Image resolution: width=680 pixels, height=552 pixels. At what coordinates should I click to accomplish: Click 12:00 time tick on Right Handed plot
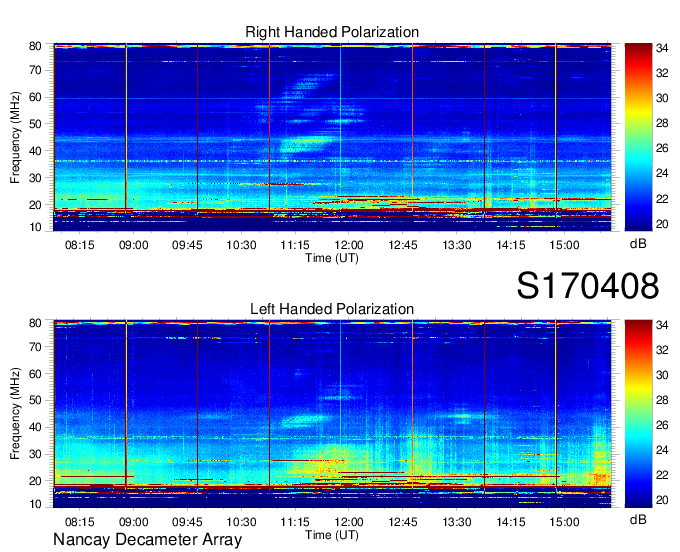(x=349, y=245)
